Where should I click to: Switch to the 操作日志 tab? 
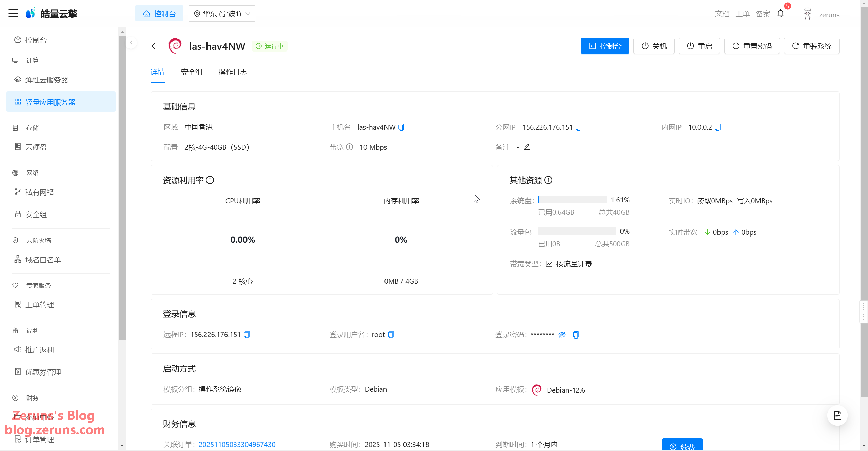233,72
